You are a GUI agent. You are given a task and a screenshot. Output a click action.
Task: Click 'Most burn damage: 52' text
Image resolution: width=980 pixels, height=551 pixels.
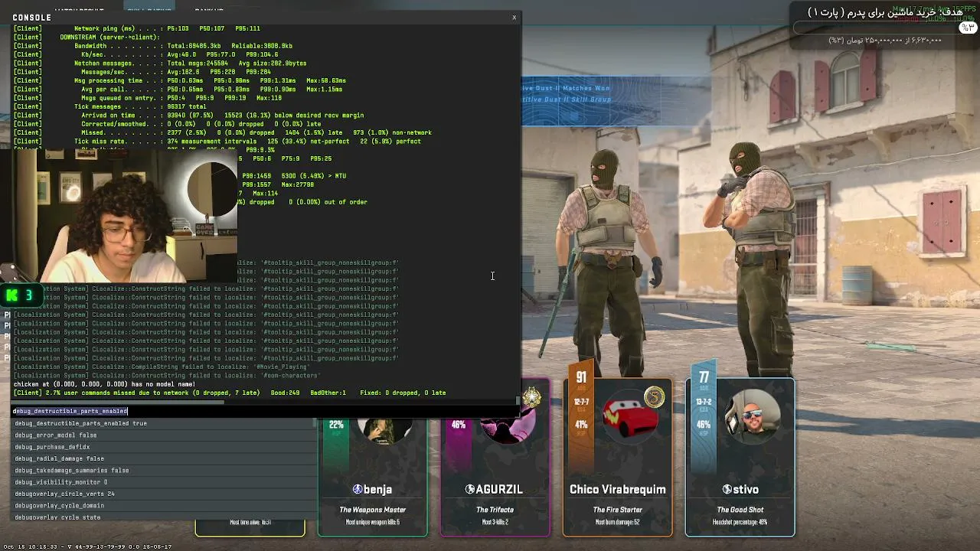617,523
